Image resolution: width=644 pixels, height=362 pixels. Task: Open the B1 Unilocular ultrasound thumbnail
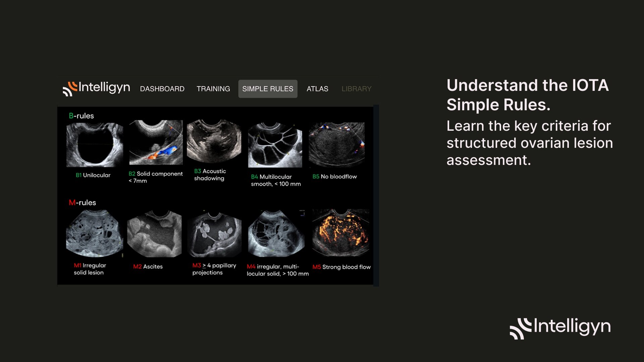pyautogui.click(x=95, y=145)
